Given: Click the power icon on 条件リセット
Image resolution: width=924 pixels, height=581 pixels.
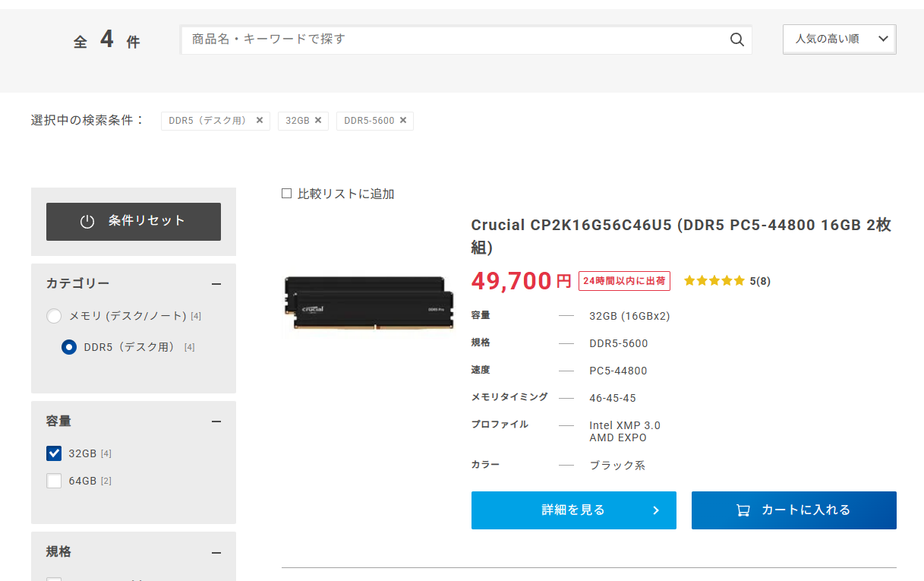Looking at the screenshot, I should tap(87, 221).
